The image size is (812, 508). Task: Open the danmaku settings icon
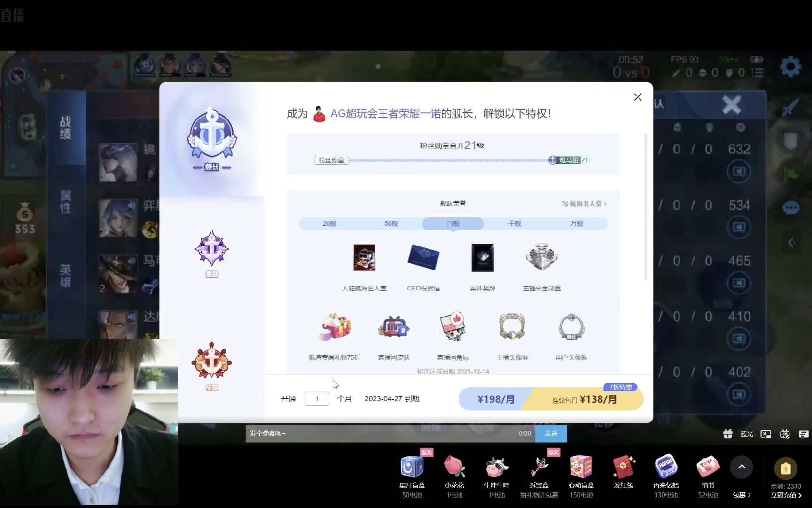click(x=804, y=434)
